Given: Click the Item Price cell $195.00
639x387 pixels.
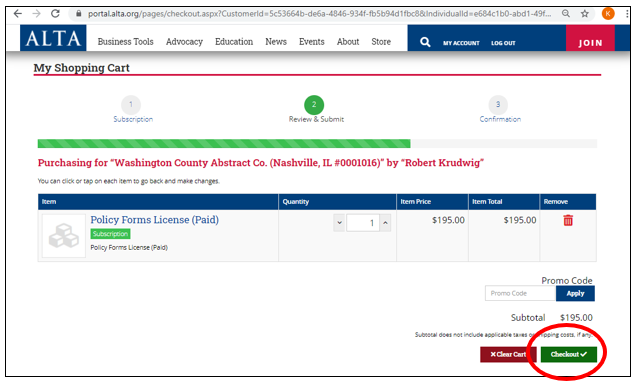Looking at the screenshot, I should [x=448, y=220].
